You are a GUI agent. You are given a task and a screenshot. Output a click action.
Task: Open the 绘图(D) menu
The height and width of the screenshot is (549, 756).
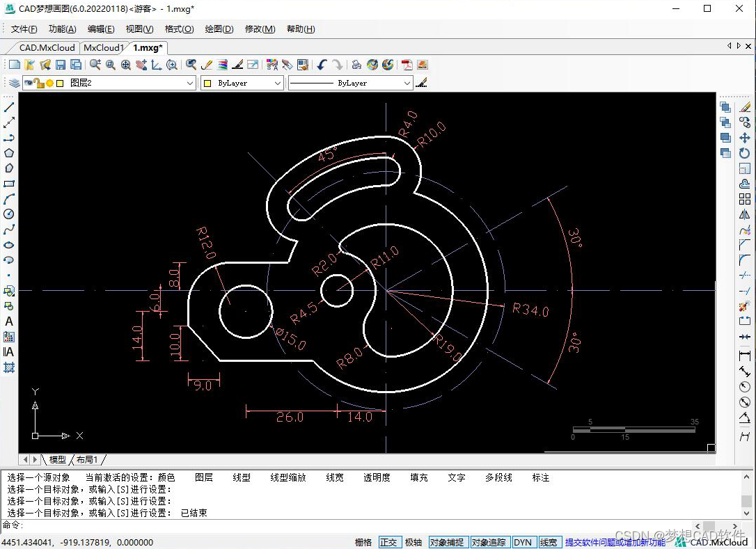(219, 29)
